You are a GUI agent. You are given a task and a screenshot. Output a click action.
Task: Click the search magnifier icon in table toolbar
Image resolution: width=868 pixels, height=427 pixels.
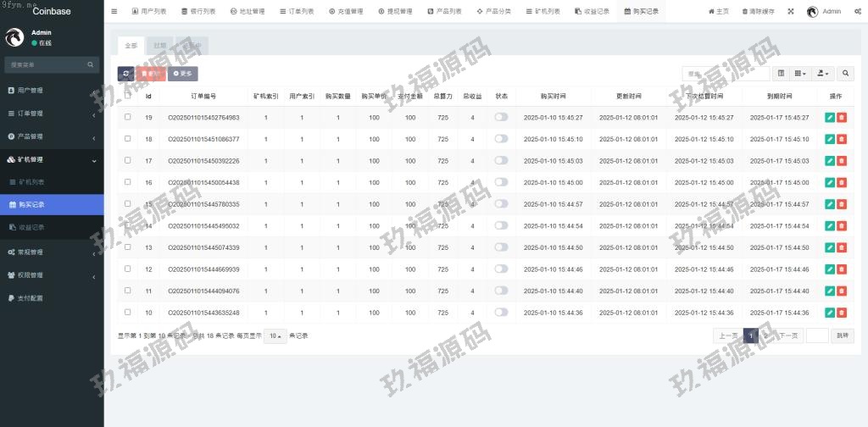click(x=846, y=74)
